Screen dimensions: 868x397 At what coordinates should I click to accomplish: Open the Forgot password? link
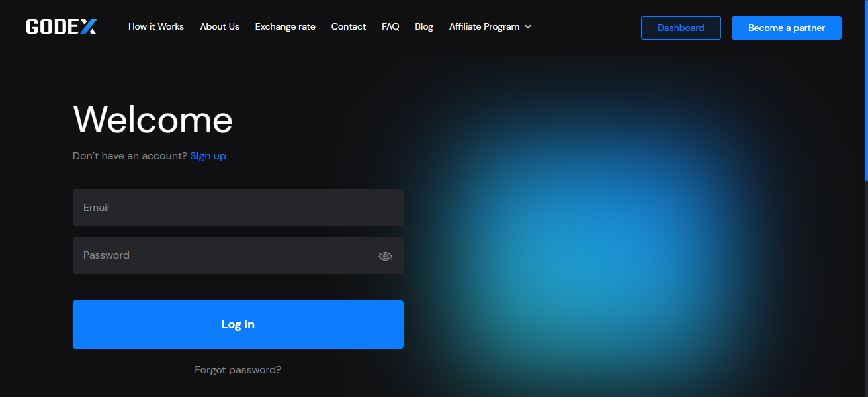coord(238,370)
